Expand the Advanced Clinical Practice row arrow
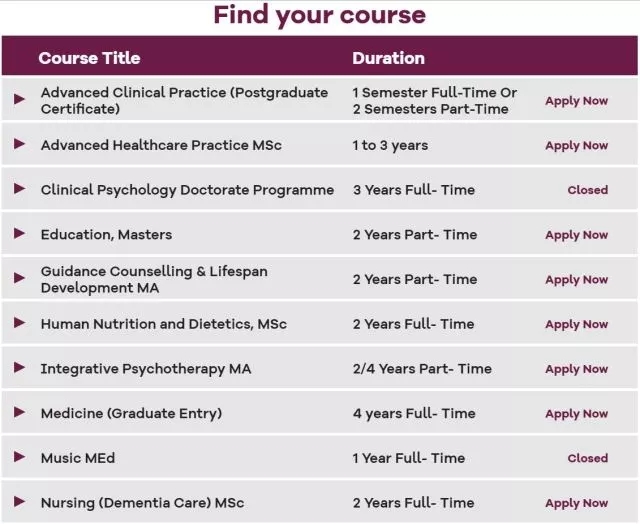 tap(20, 100)
